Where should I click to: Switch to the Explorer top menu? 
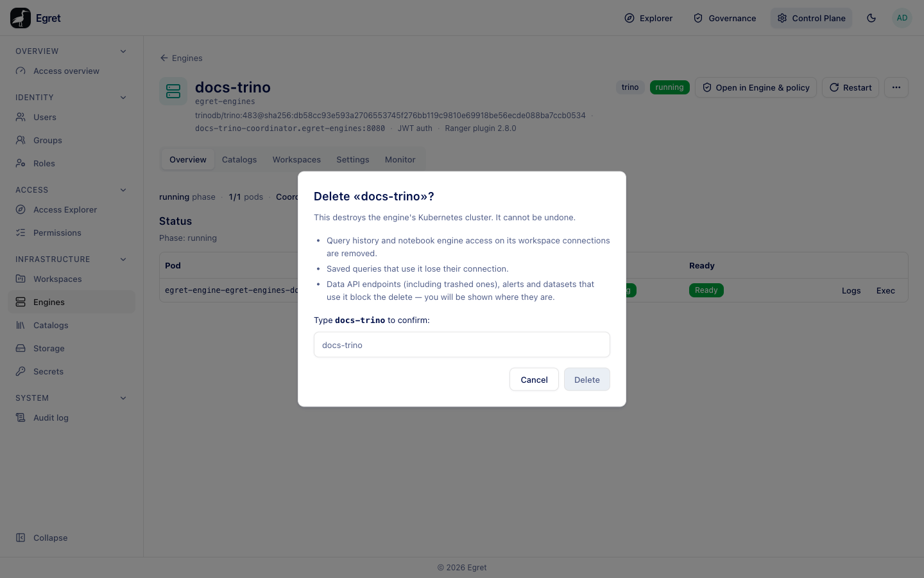(649, 18)
